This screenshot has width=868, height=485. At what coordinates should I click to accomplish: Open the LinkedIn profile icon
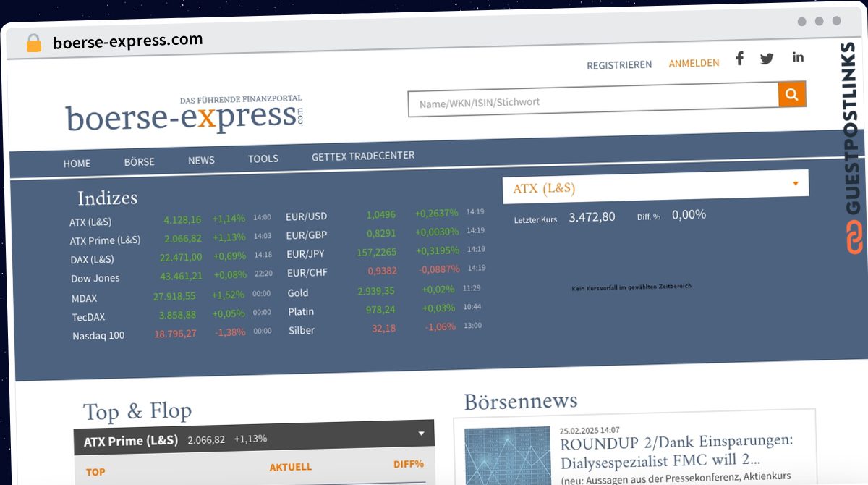coord(798,57)
